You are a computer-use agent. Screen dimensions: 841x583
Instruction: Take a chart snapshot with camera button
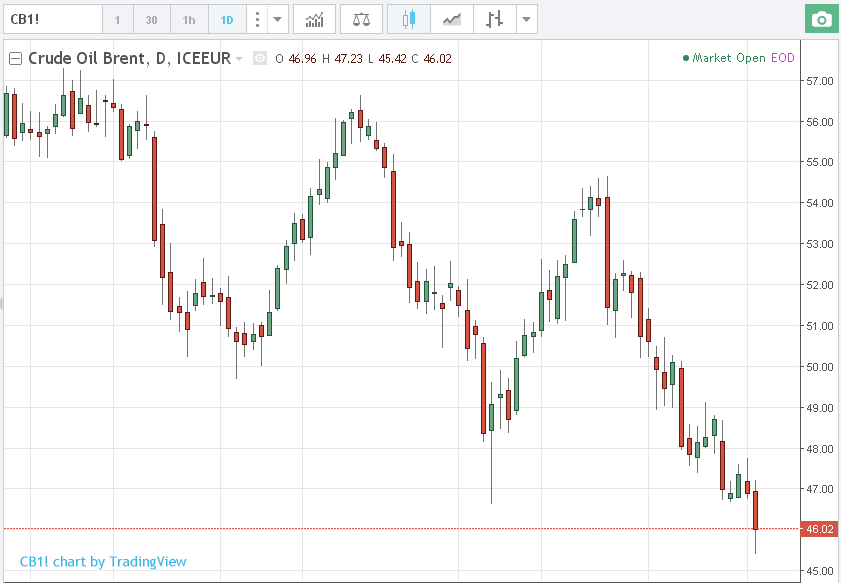[x=821, y=19]
